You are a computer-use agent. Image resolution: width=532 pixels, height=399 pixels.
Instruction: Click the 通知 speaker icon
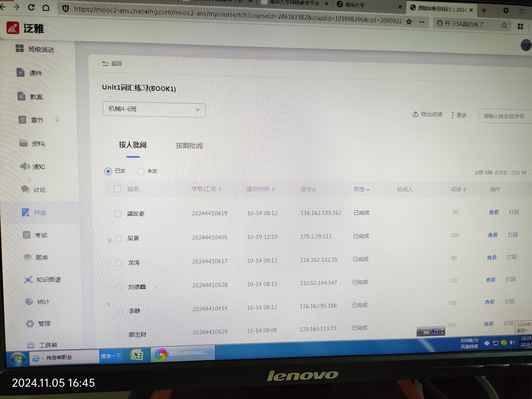[25, 166]
